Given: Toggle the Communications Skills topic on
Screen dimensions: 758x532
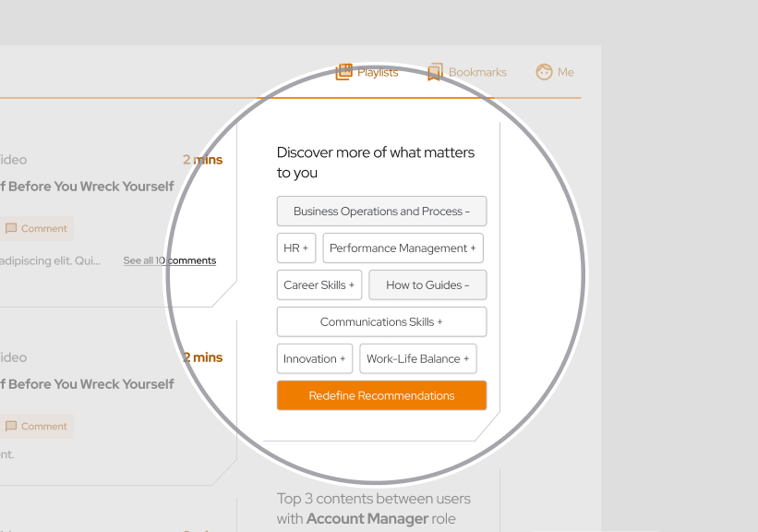Looking at the screenshot, I should pos(381,322).
